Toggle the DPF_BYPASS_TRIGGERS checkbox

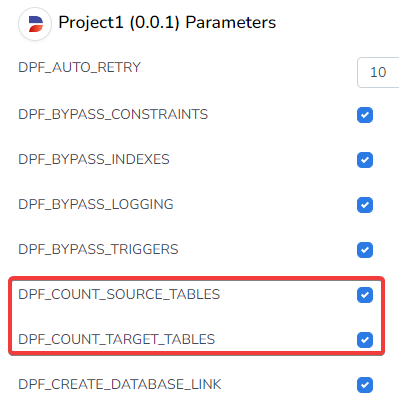365,250
